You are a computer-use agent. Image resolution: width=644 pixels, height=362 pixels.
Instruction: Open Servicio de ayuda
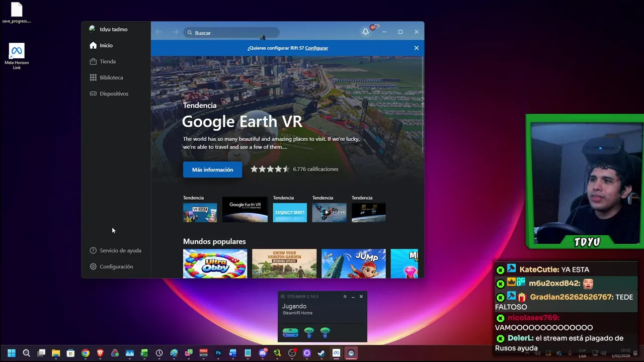(x=115, y=250)
